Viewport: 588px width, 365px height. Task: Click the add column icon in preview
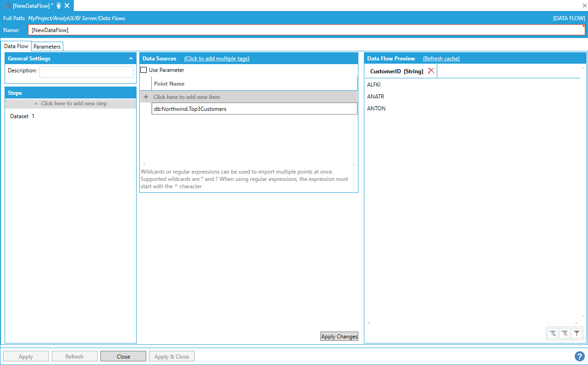553,334
